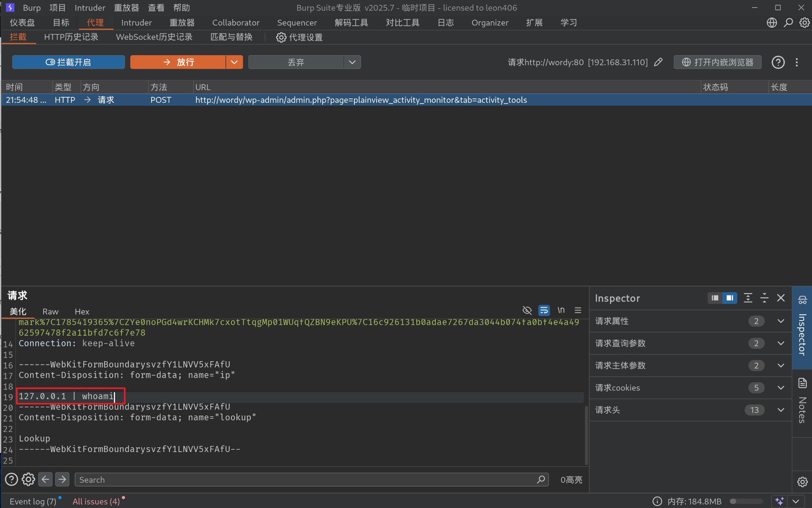Screen dimensions: 812x508
Task: Open the global search magnifier icon
Action: [x=788, y=23]
